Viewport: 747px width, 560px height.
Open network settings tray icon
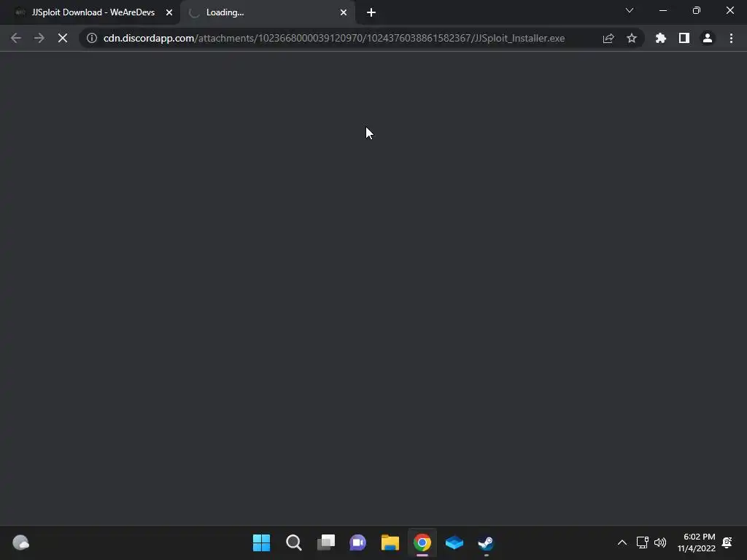pyautogui.click(x=642, y=542)
